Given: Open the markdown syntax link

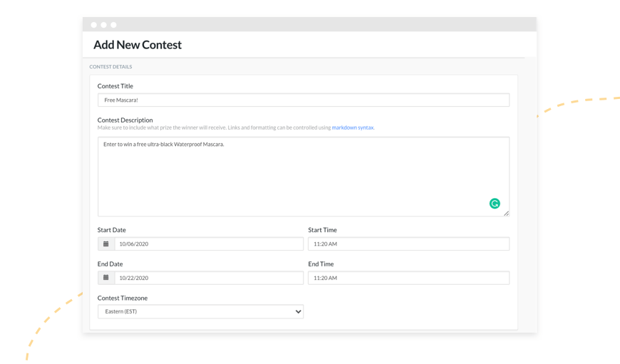Looking at the screenshot, I should pyautogui.click(x=353, y=128).
